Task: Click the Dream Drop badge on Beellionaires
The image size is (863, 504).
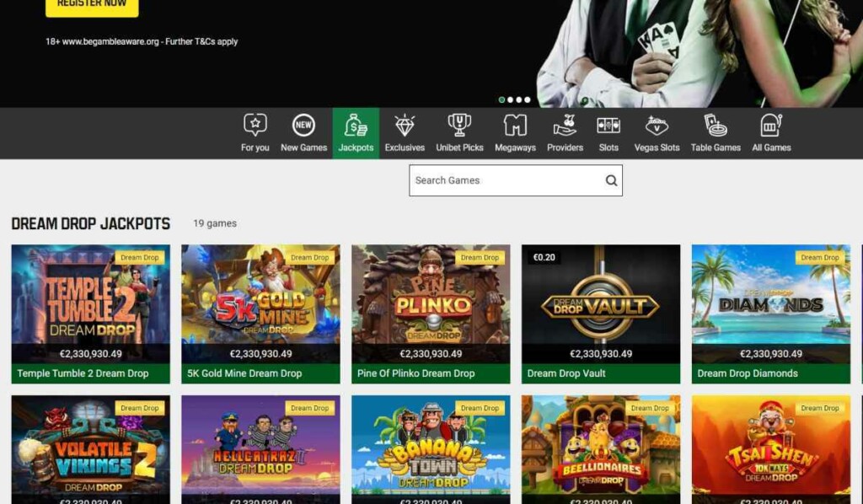Action: coord(650,408)
